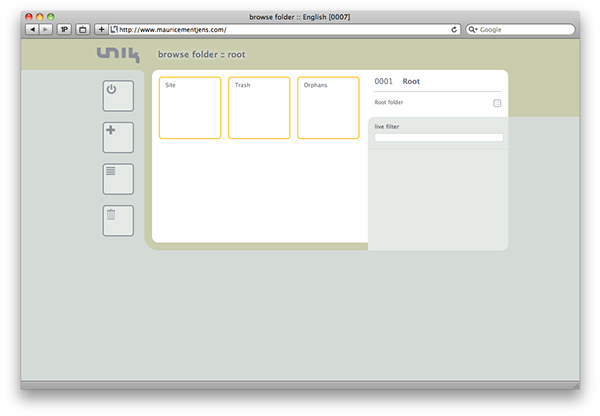The width and height of the screenshot is (600, 416).
Task: Zoom the window with green button
Action: tap(51, 17)
